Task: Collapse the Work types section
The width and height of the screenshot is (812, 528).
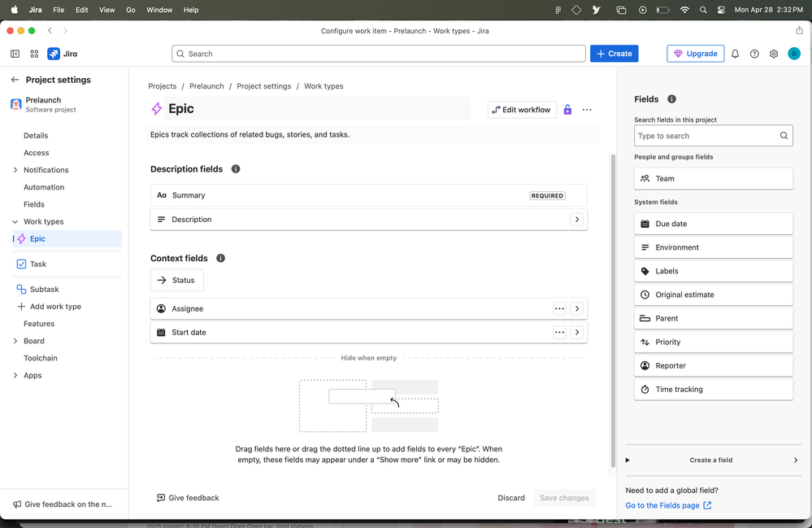Action: pos(15,222)
